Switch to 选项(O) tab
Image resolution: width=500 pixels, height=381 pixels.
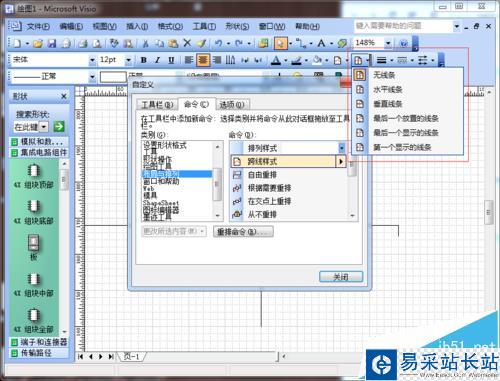tap(232, 105)
